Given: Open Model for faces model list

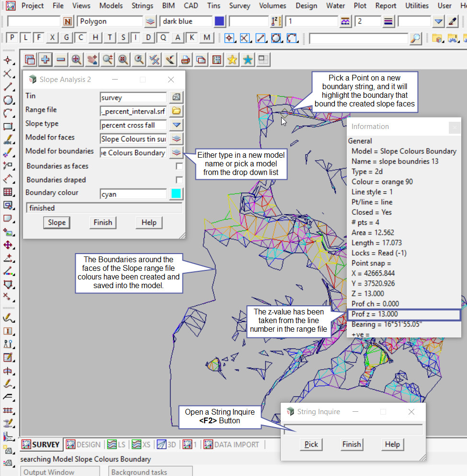Looking at the screenshot, I should coord(177,139).
